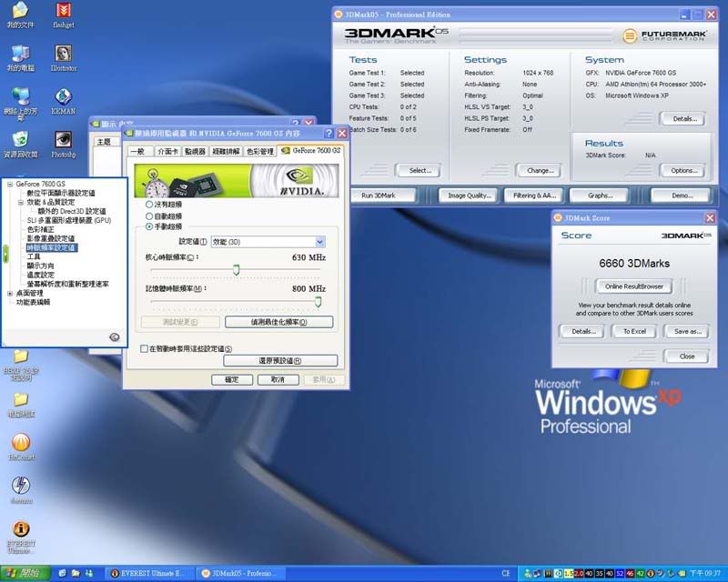Switch to the 疑難排解 tab

point(226,151)
